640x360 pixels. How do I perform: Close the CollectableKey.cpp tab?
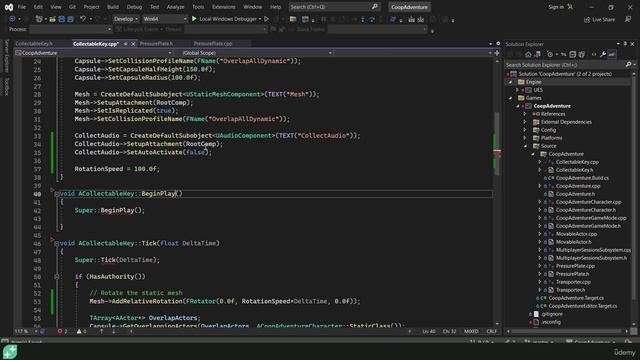133,44
